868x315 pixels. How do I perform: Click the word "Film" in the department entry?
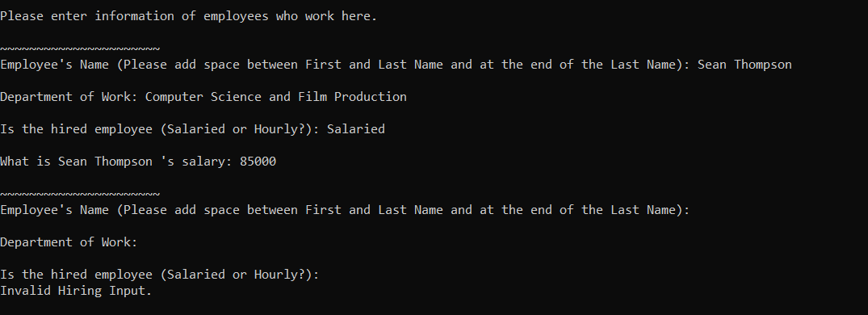[312, 97]
